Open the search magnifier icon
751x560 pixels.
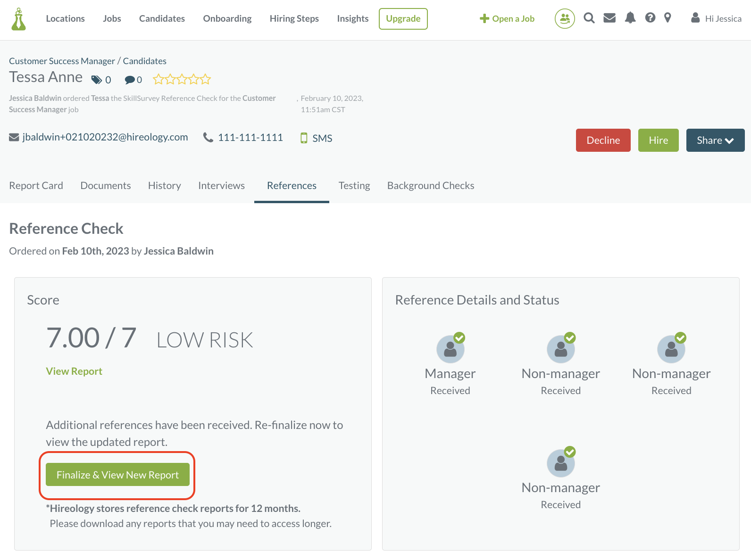(x=589, y=18)
